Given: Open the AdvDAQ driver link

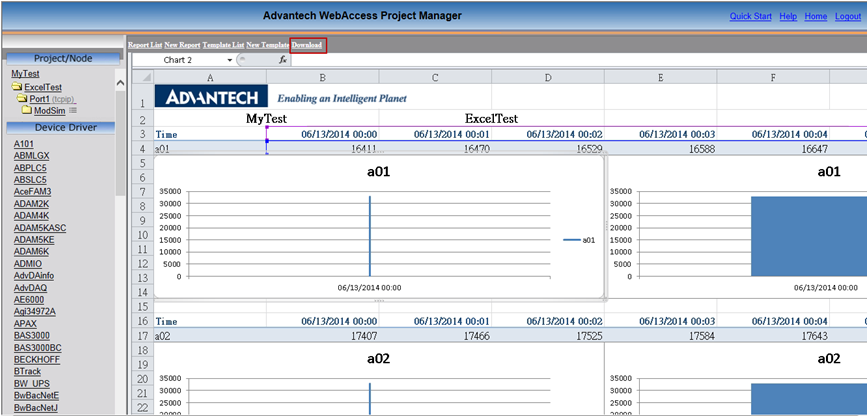Looking at the screenshot, I should coord(30,288).
